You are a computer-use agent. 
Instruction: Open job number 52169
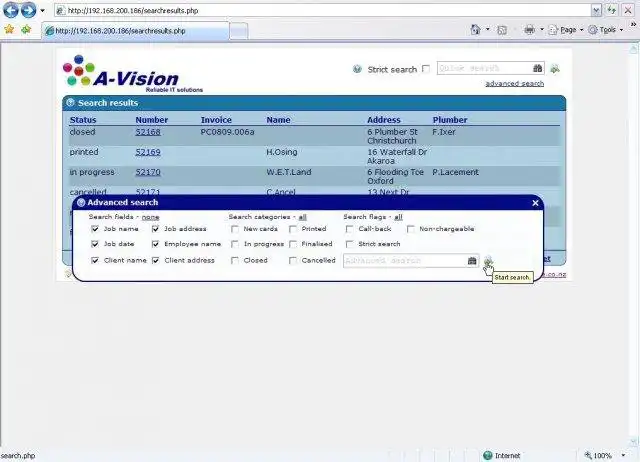point(148,152)
